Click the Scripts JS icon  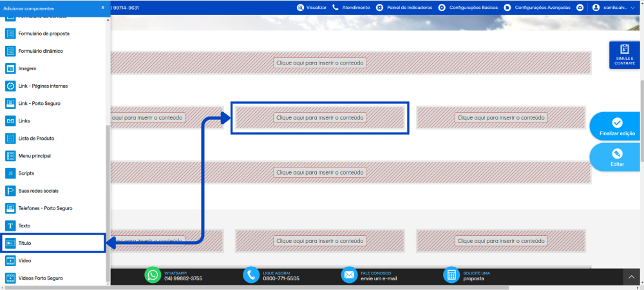[10, 173]
